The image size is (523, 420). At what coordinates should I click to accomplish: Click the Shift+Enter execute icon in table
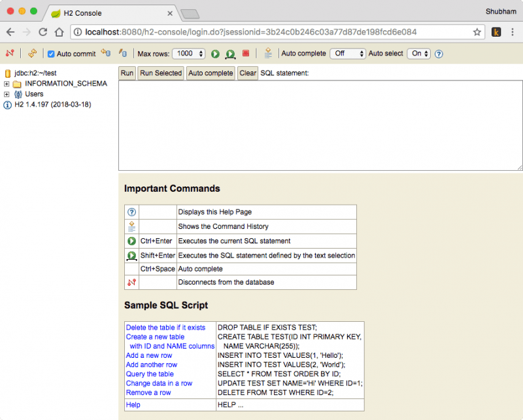pos(132,256)
